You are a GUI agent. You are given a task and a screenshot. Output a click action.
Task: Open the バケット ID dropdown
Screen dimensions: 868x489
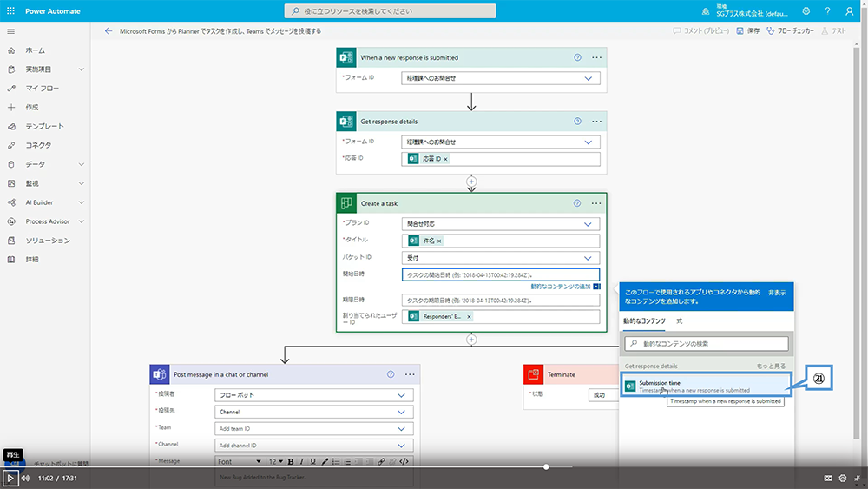(501, 258)
